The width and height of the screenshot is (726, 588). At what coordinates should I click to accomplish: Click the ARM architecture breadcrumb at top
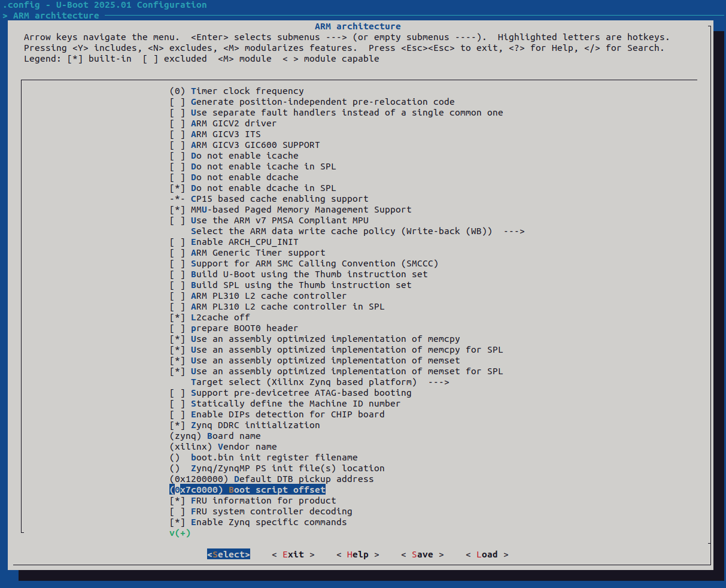(56, 16)
